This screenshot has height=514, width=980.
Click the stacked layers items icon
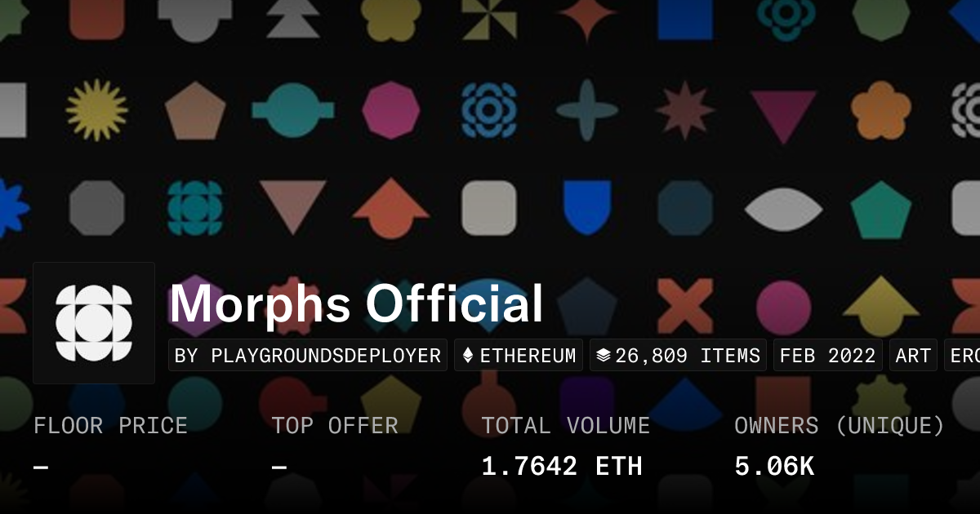tap(604, 356)
